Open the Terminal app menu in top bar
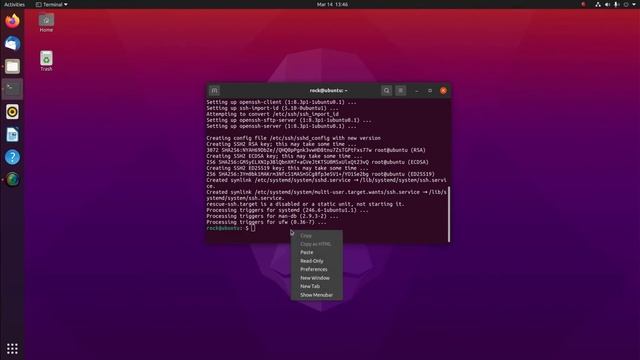The image size is (640, 360). point(52,4)
